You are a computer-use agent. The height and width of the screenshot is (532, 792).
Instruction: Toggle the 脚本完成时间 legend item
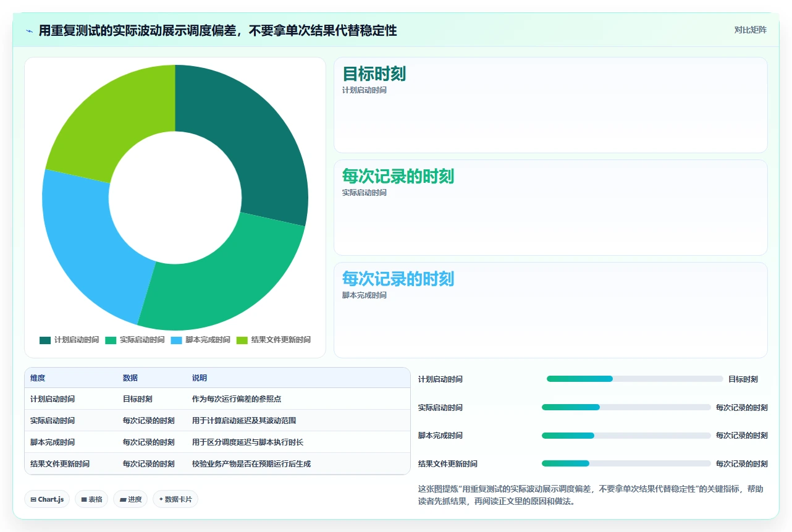tap(200, 340)
